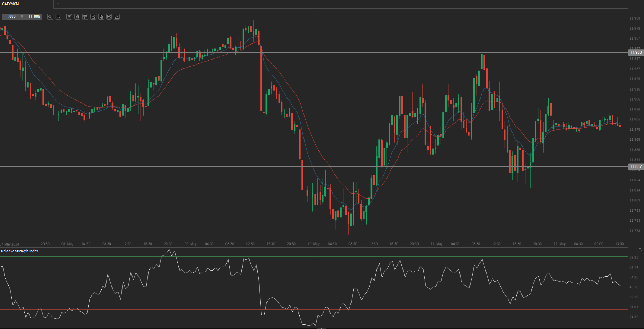644x329 pixels.
Task: Click the 12. May date on time axis
Action: (x=559, y=244)
